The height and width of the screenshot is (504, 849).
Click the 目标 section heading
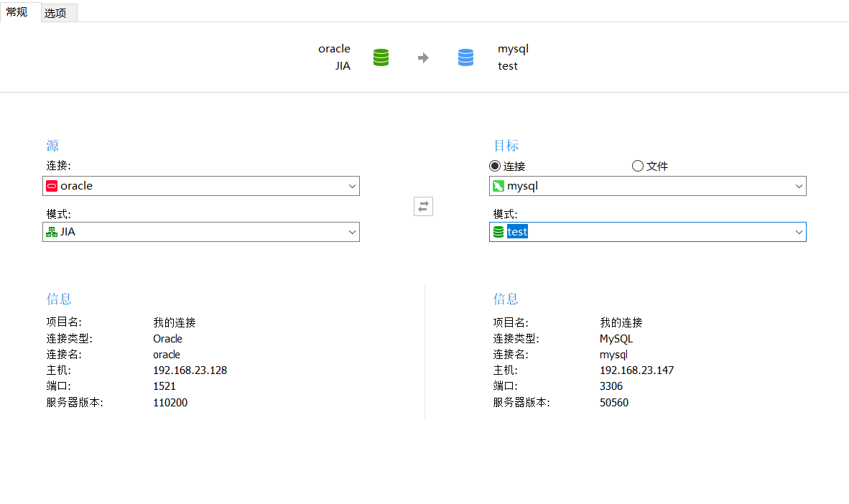(506, 146)
